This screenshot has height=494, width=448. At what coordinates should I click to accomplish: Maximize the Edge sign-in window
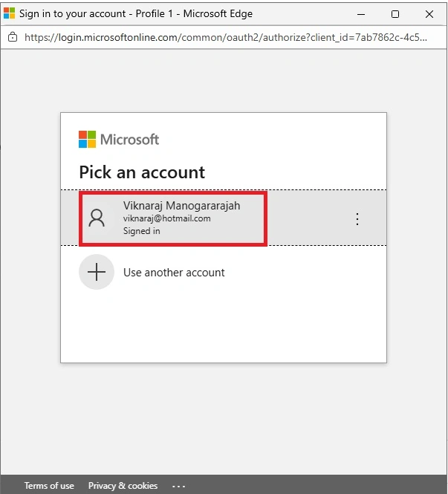tap(395, 14)
